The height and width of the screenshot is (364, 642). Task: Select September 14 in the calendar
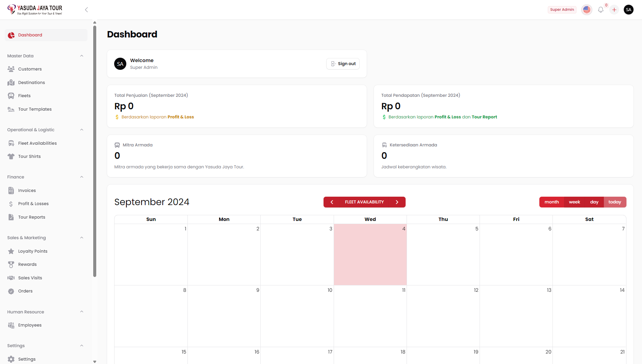coord(589,316)
